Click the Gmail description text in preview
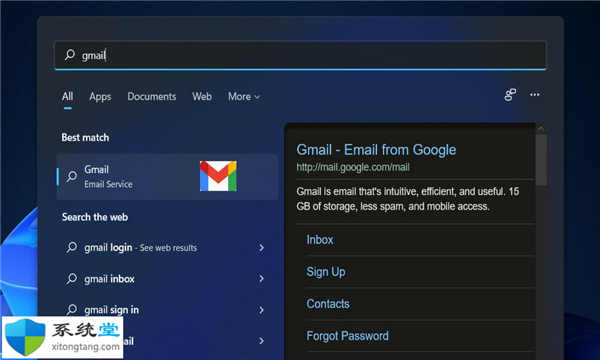 click(408, 199)
